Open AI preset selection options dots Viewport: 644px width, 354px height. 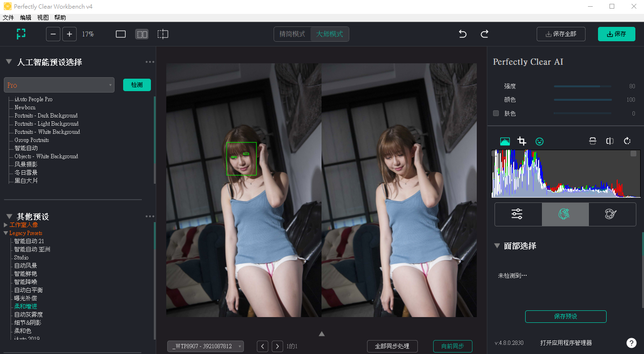(150, 62)
